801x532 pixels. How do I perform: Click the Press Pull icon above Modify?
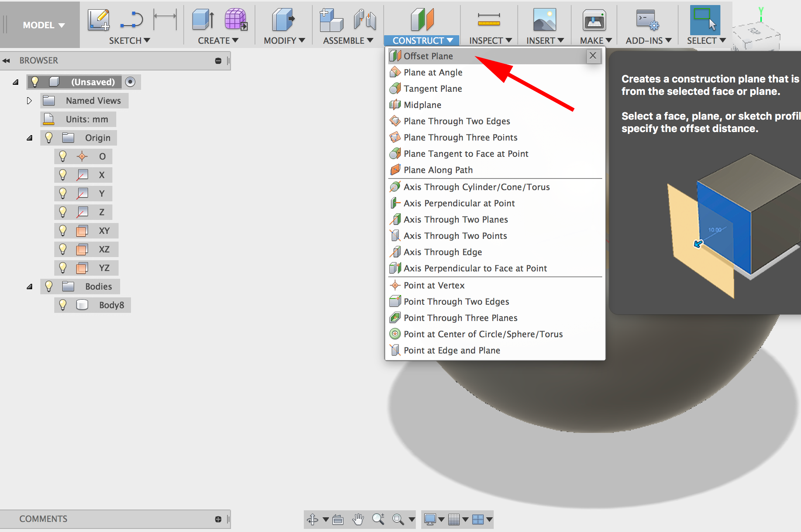pos(283,20)
